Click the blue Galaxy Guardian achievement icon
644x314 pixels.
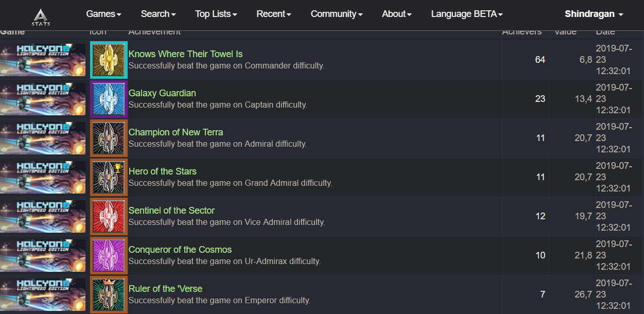pyautogui.click(x=109, y=99)
